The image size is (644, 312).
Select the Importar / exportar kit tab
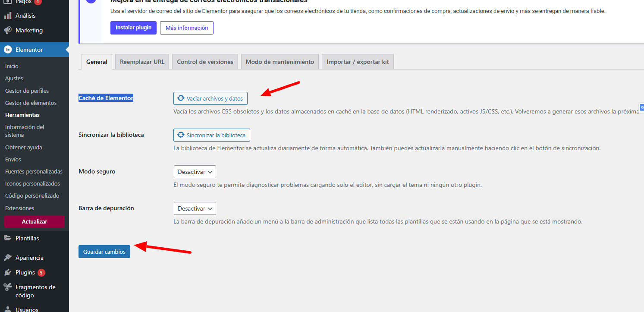[x=358, y=62]
